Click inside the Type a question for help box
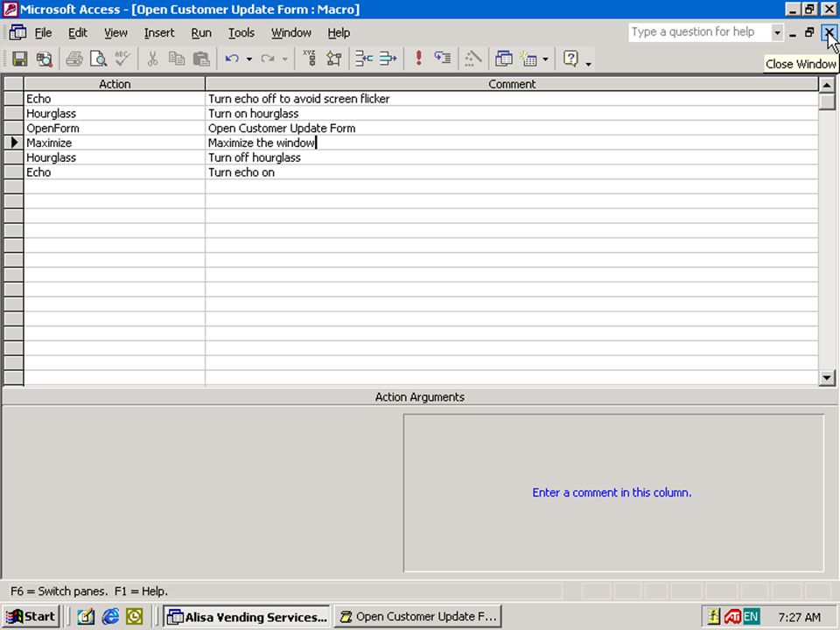Screen dimensions: 840x630 tap(700, 32)
